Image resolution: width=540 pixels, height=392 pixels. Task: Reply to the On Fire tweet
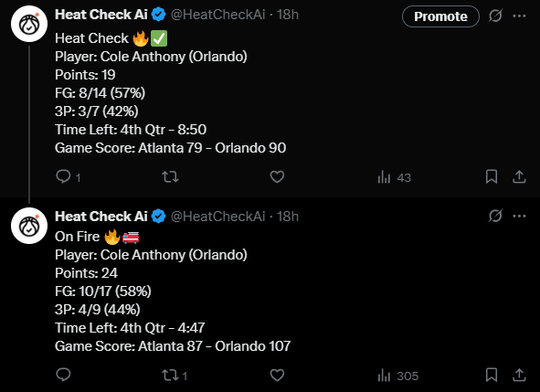tap(63, 375)
